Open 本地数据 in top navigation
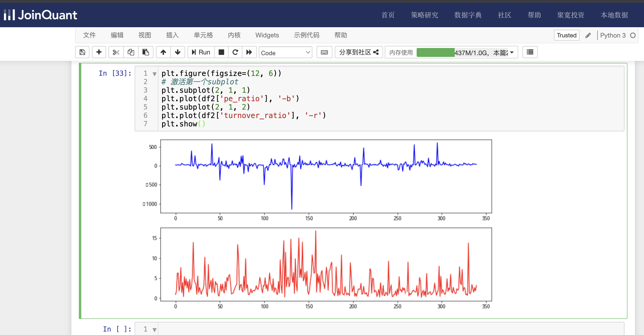Image resolution: width=644 pixels, height=335 pixels. (614, 15)
